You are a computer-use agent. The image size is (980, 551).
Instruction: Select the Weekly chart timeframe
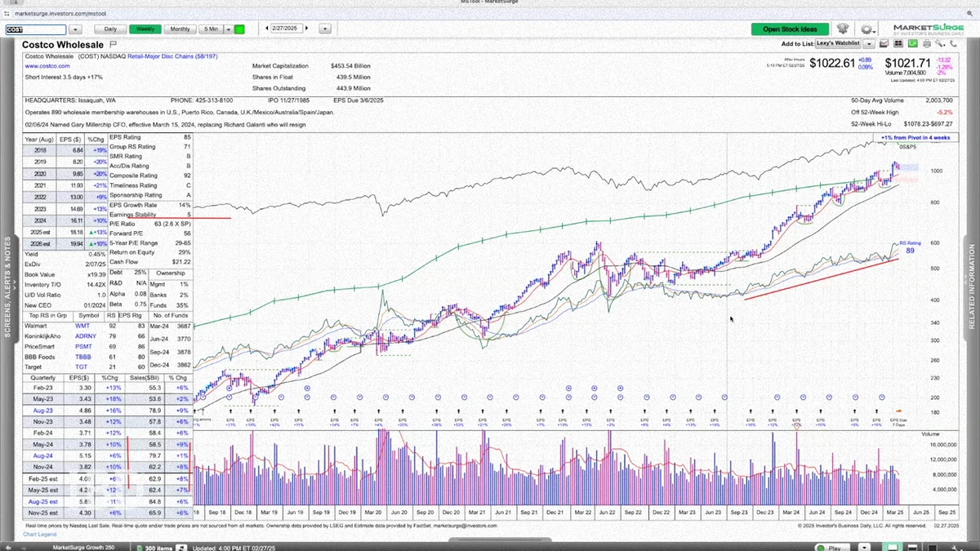[x=145, y=29]
